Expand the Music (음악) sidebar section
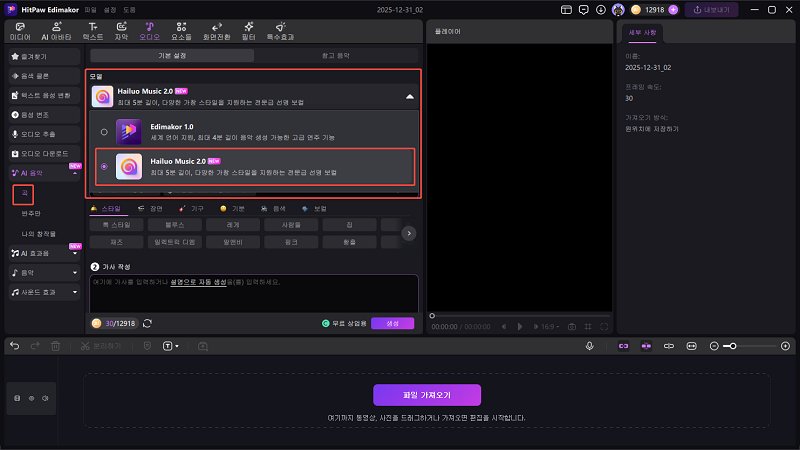800x450 pixels. tap(75, 273)
